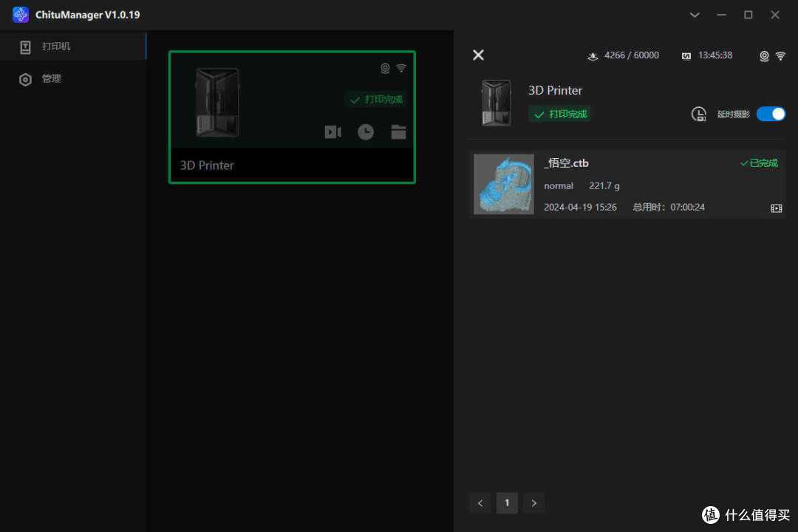Click the 4266 / 60000 usage counter

(632, 55)
